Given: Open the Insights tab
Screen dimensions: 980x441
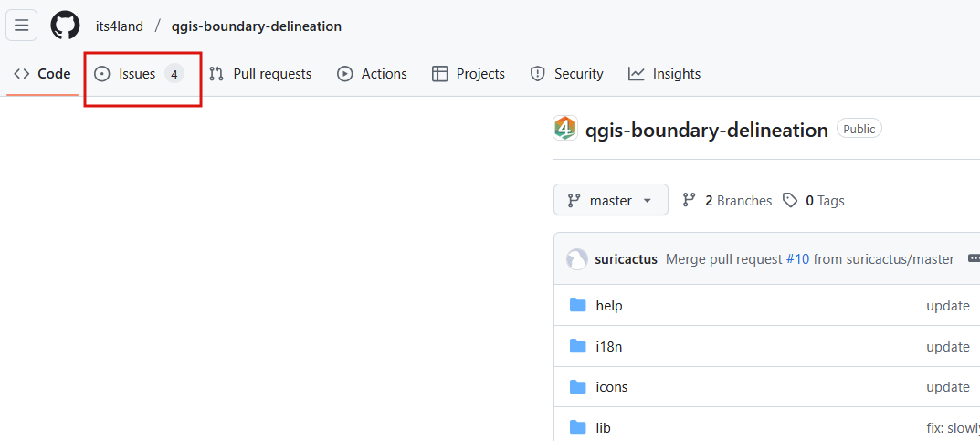Looking at the screenshot, I should click(664, 74).
